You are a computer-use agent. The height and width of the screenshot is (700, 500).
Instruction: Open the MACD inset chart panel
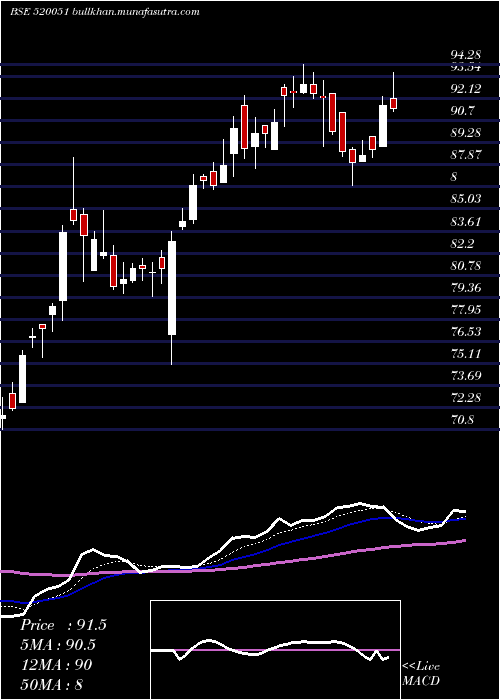coord(275,650)
